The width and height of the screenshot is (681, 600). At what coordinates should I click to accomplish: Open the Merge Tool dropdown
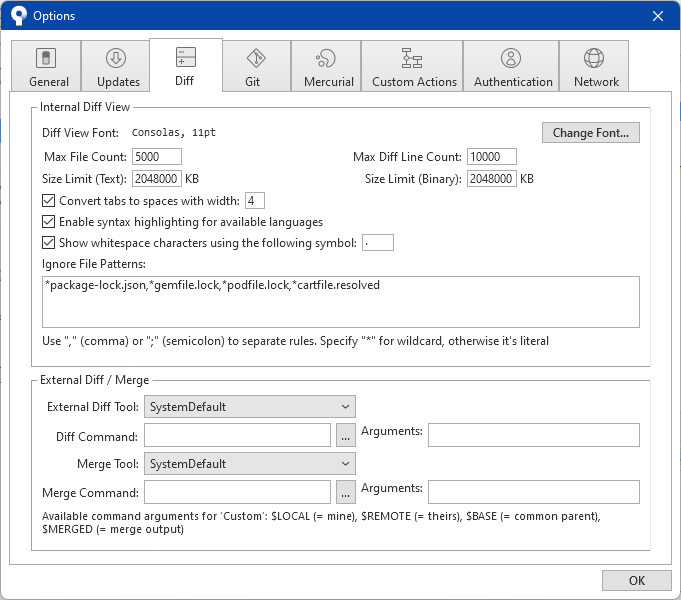(250, 464)
